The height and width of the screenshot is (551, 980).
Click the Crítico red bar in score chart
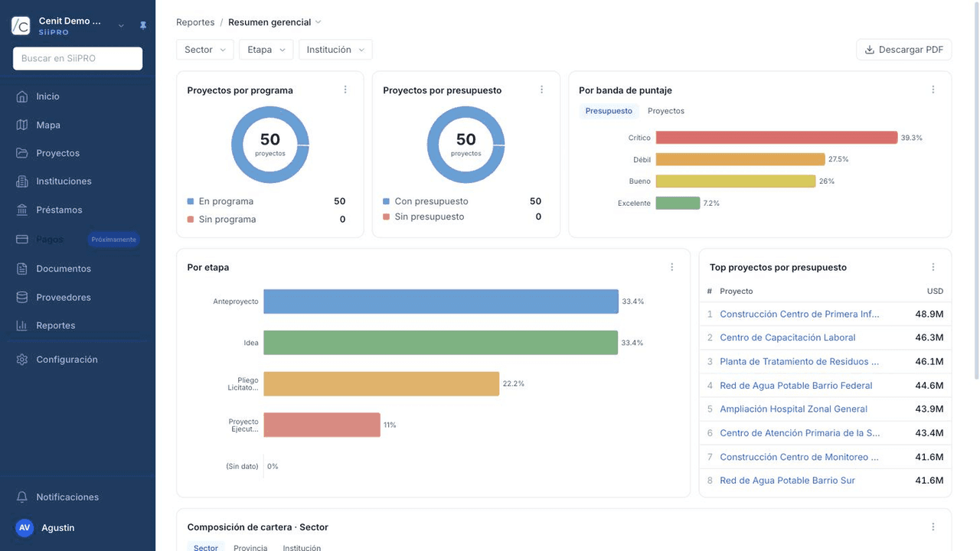(776, 138)
